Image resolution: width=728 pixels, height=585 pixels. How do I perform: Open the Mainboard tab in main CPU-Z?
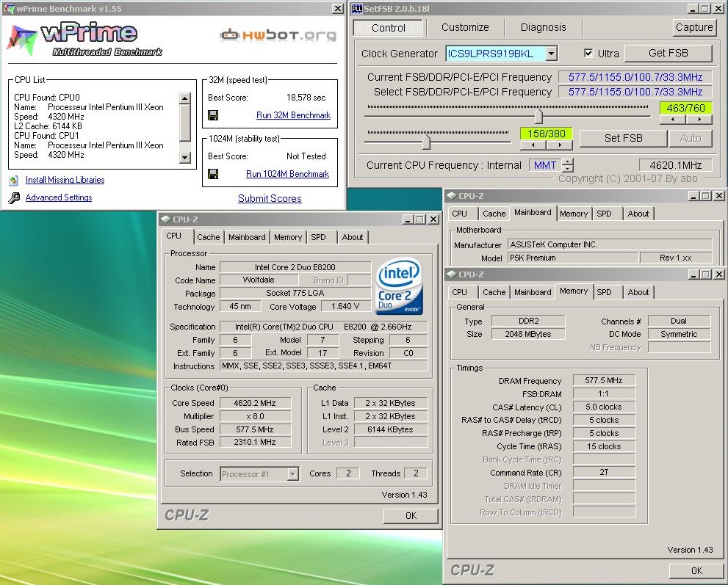pyautogui.click(x=247, y=237)
